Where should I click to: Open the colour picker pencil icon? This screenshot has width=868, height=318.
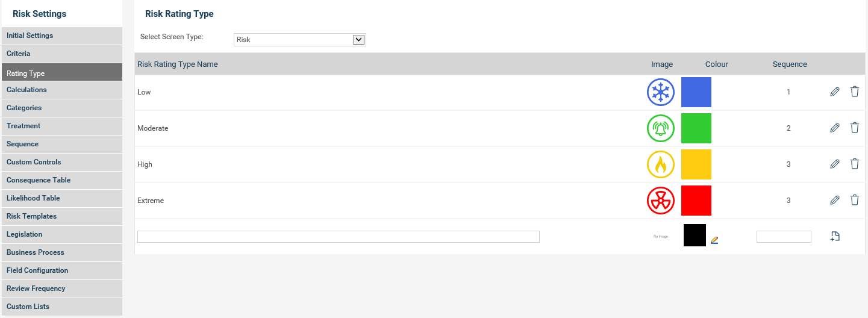pos(714,240)
